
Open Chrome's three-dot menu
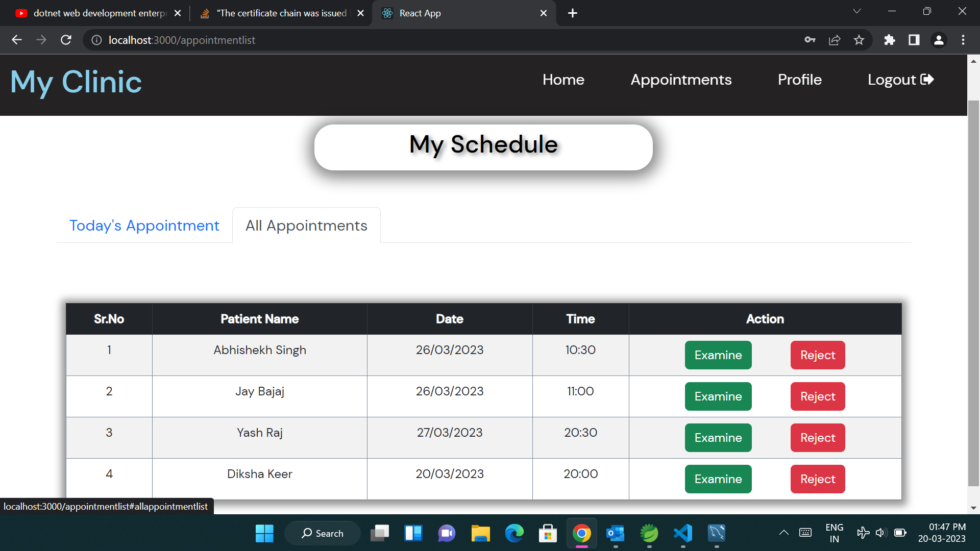963,40
